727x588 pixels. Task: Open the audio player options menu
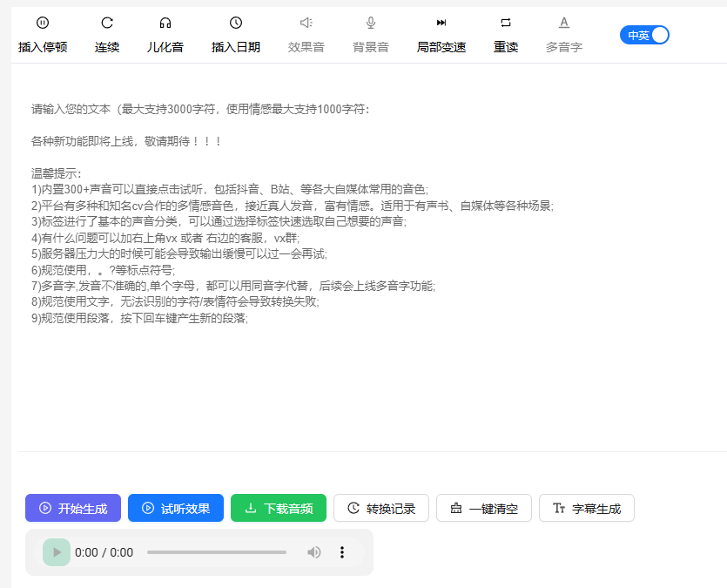click(342, 552)
